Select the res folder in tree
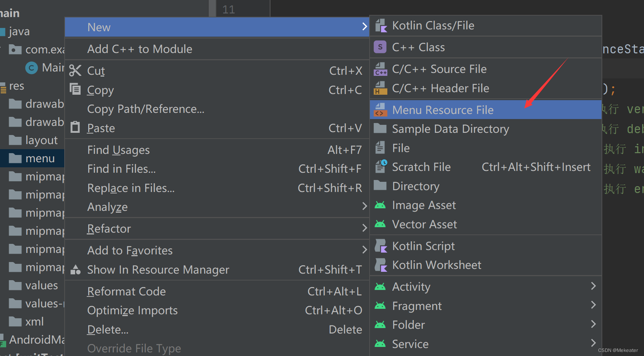 tap(16, 86)
